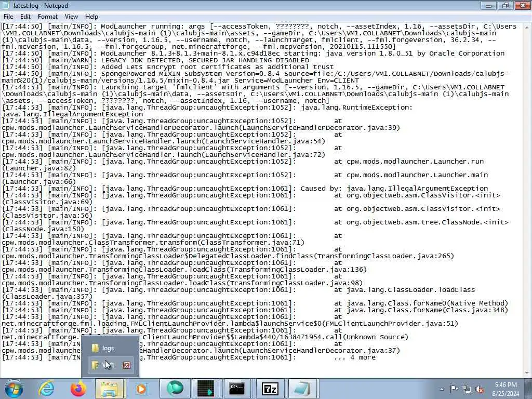Open the Help menu

tap(91, 17)
